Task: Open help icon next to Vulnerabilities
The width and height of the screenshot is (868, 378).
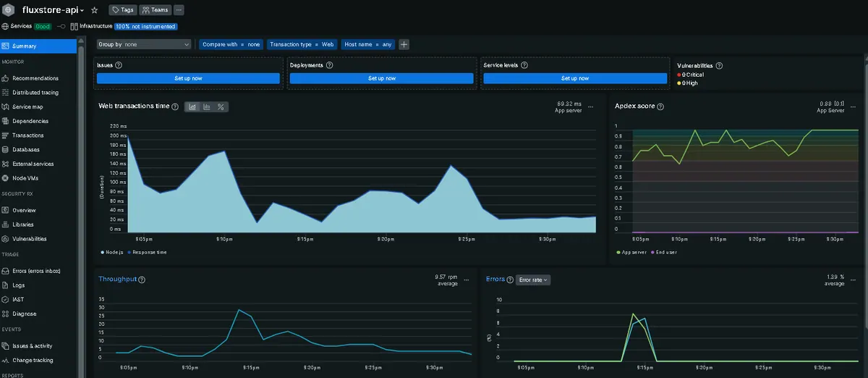Action: (719, 65)
